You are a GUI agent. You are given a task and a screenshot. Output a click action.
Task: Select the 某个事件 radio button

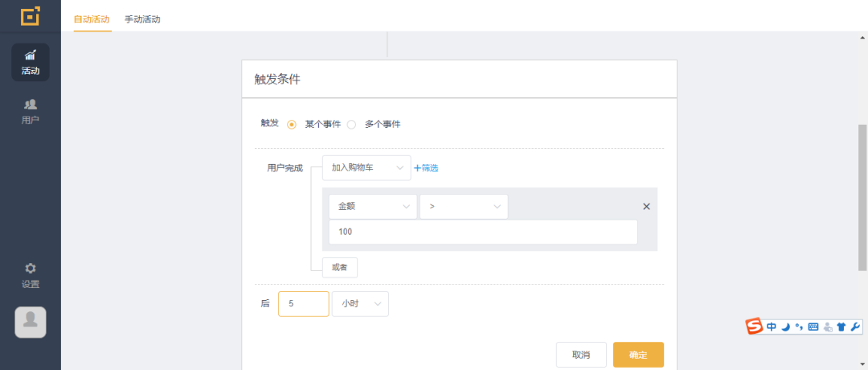coord(292,125)
